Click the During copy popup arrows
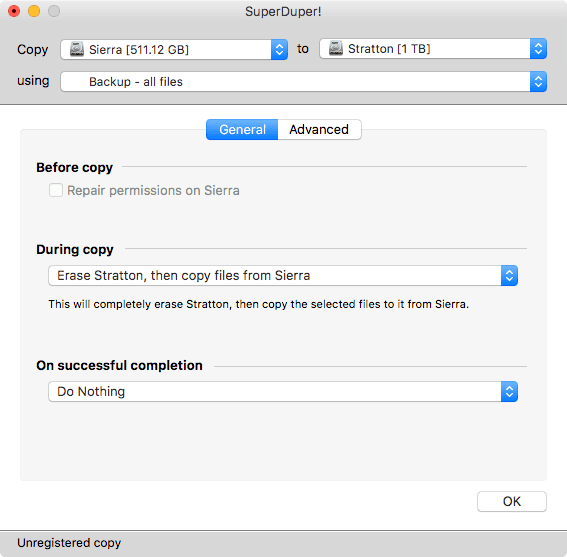The image size is (567, 557). point(509,276)
